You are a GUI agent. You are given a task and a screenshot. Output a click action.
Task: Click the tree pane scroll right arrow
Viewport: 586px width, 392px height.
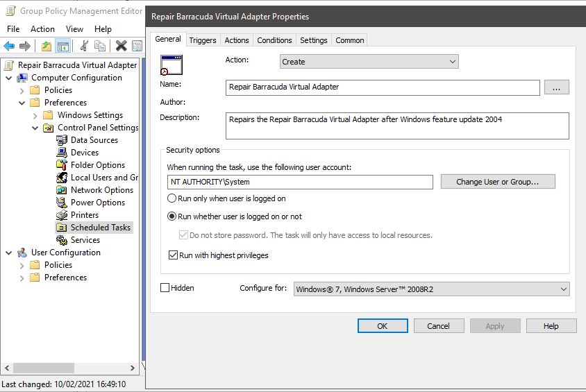(x=133, y=368)
